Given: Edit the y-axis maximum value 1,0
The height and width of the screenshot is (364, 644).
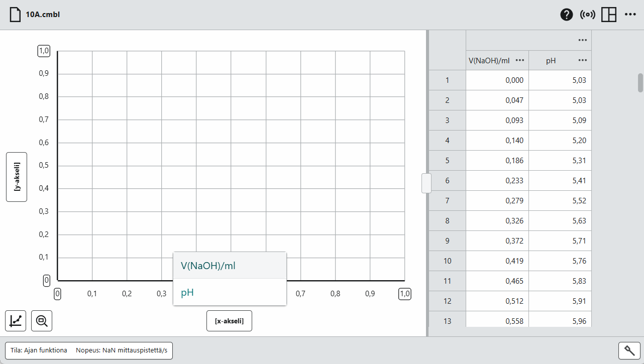Looking at the screenshot, I should point(44,51).
